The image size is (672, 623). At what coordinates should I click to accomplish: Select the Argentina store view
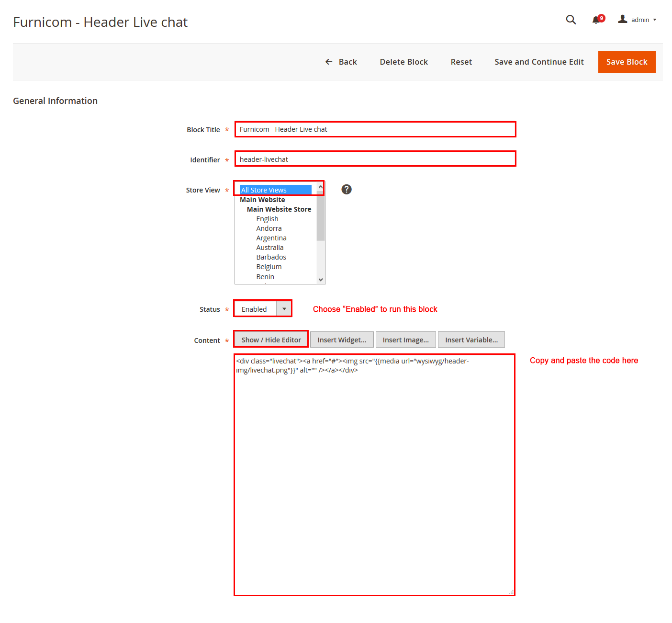point(271,238)
